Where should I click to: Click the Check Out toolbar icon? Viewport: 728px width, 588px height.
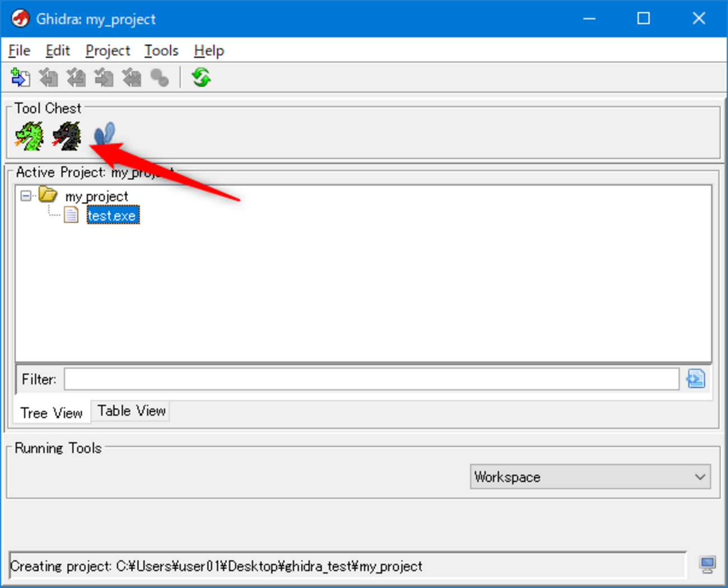coord(49,77)
